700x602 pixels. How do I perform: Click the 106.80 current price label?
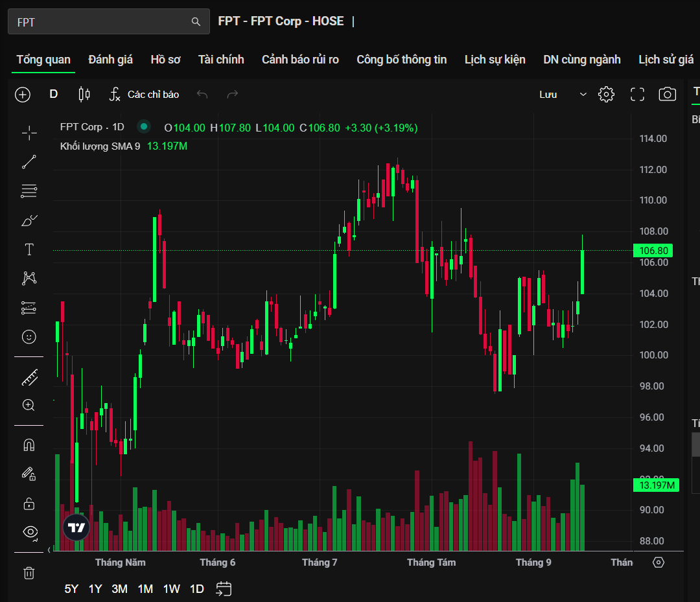(x=653, y=251)
